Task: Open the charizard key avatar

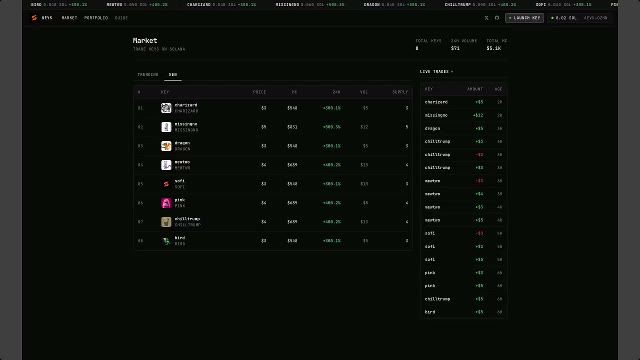Action: click(x=166, y=108)
